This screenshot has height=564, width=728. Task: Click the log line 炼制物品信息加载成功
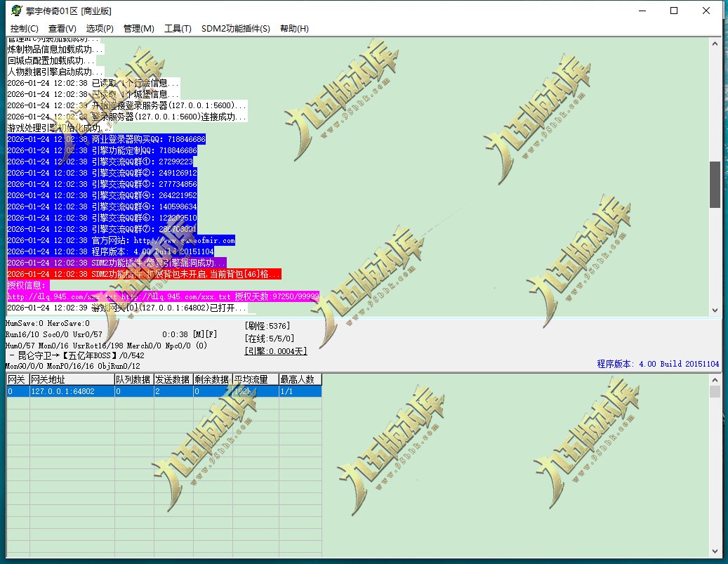click(55, 49)
